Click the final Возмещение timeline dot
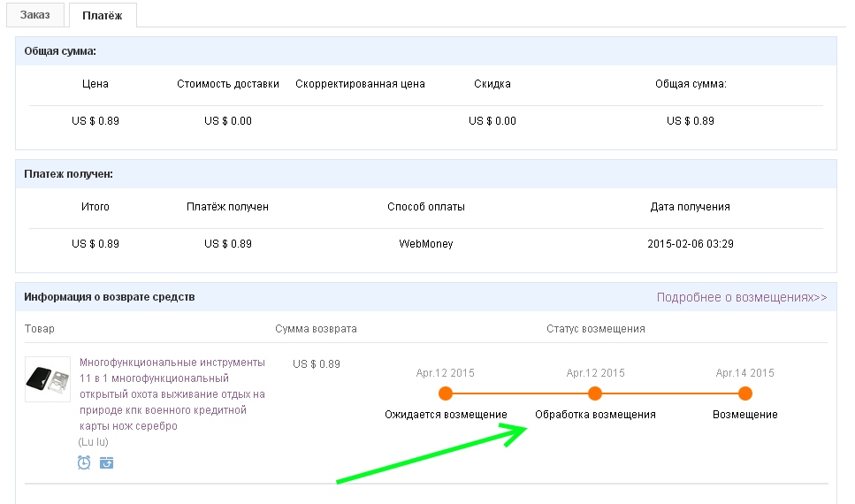The width and height of the screenshot is (855, 504). click(x=744, y=393)
